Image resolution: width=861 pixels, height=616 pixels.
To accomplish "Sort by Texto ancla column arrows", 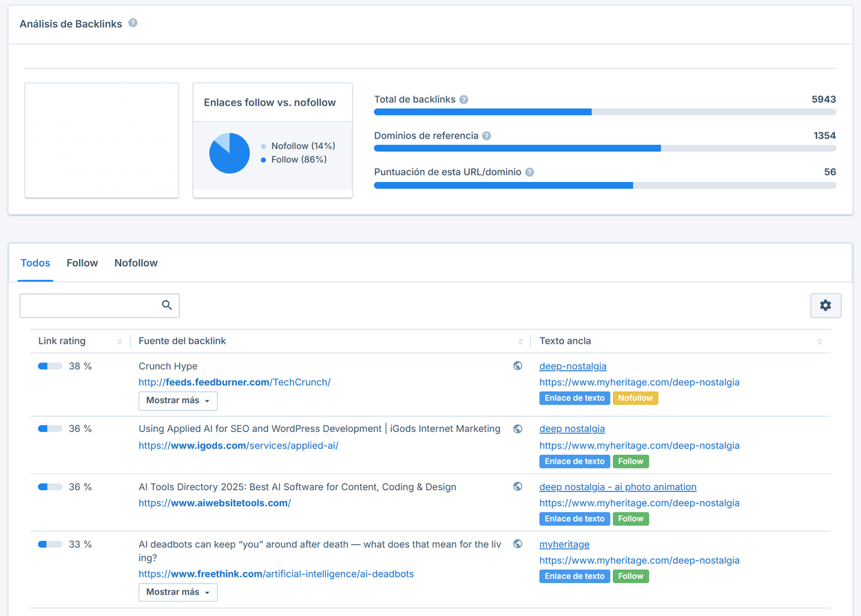I will point(820,341).
